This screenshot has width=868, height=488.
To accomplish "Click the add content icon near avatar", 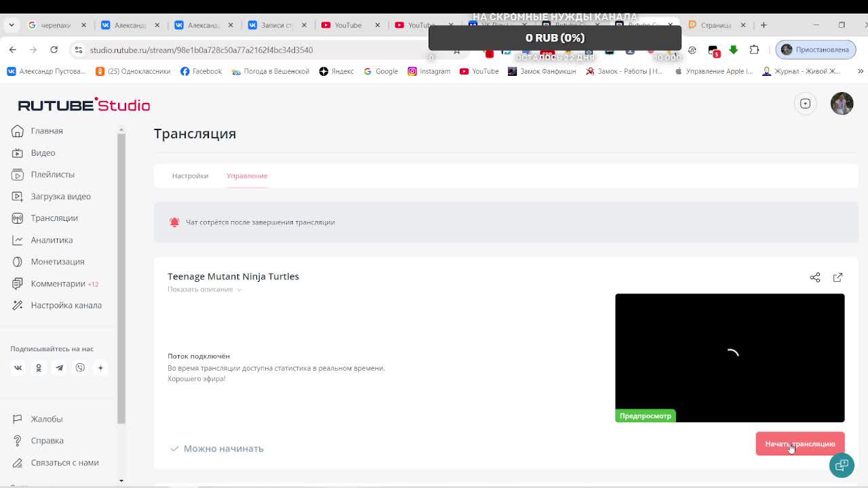I will (x=805, y=103).
